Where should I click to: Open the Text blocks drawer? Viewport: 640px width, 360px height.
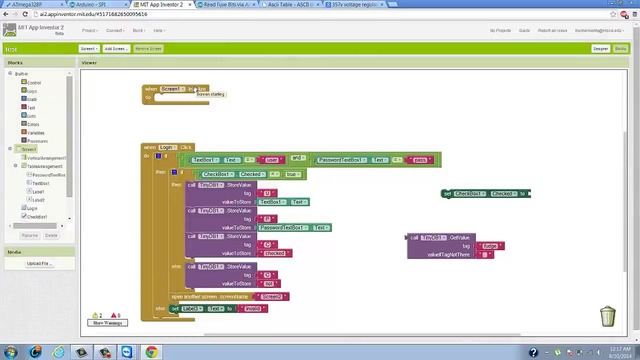tap(28, 108)
